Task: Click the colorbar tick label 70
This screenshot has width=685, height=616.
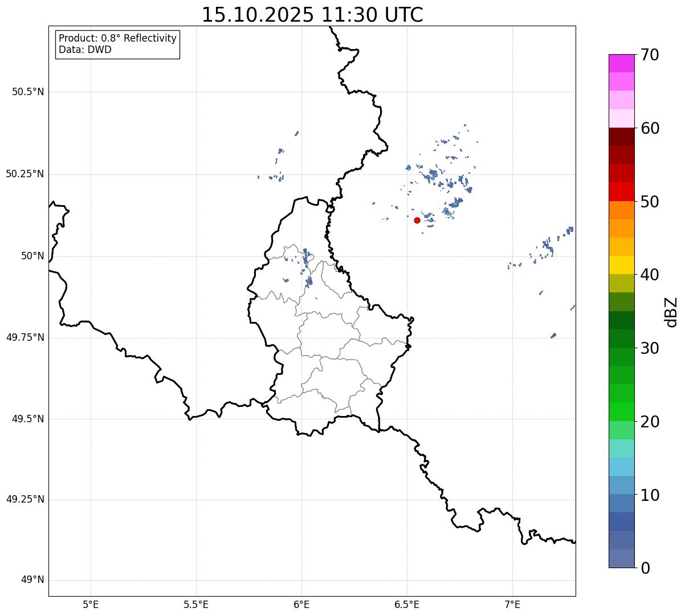Action: 650,55
